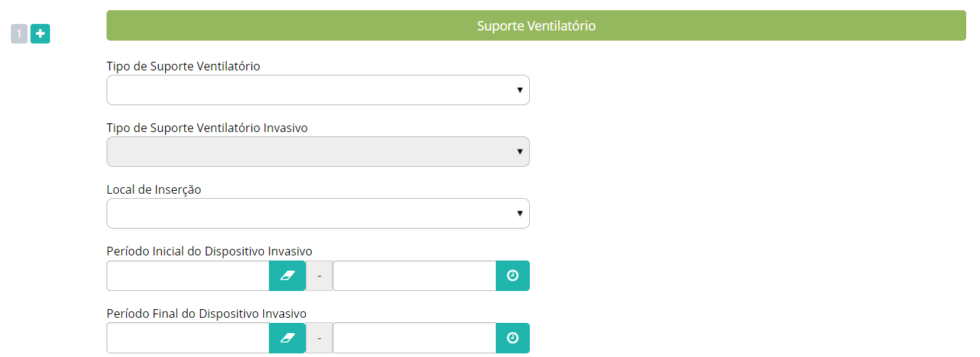Click the green Suporte Ventilatório header bar
The image size is (980, 357).
pyautogui.click(x=536, y=25)
